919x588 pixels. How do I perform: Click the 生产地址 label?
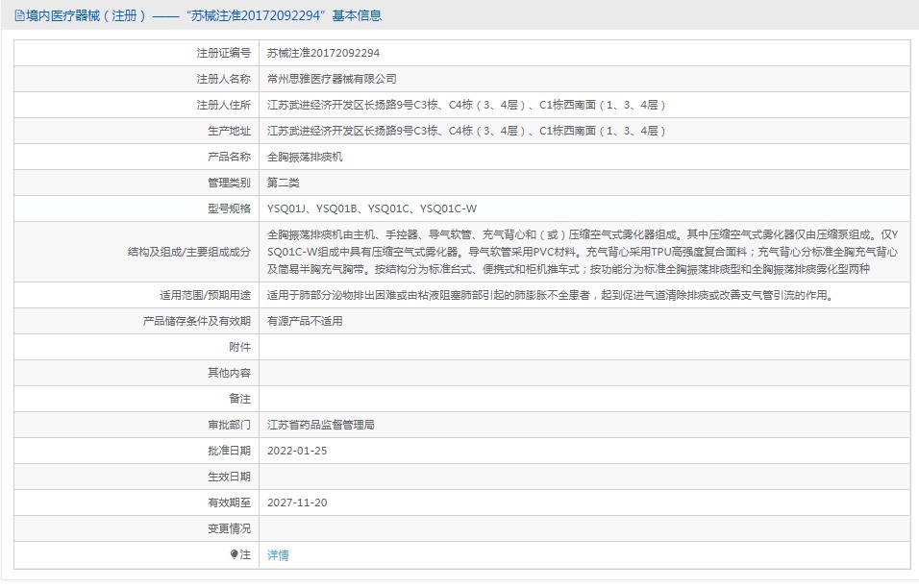coord(229,131)
